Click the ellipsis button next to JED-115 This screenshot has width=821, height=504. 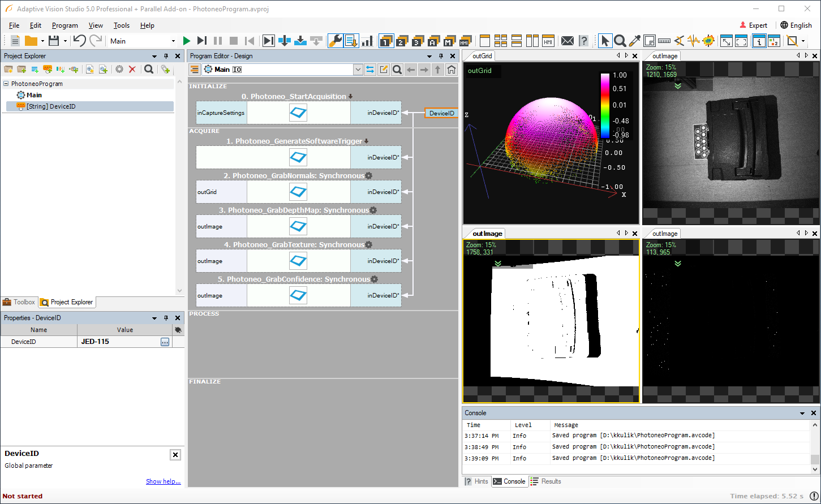click(165, 342)
